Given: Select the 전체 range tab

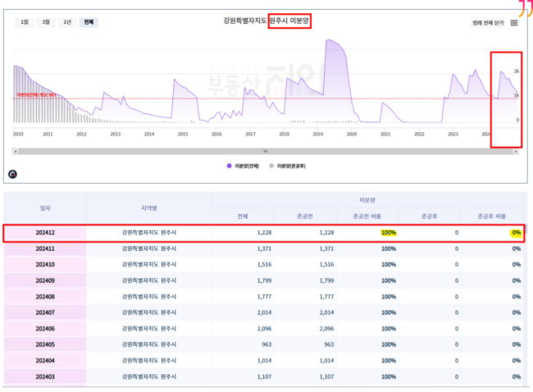Looking at the screenshot, I should point(89,22).
